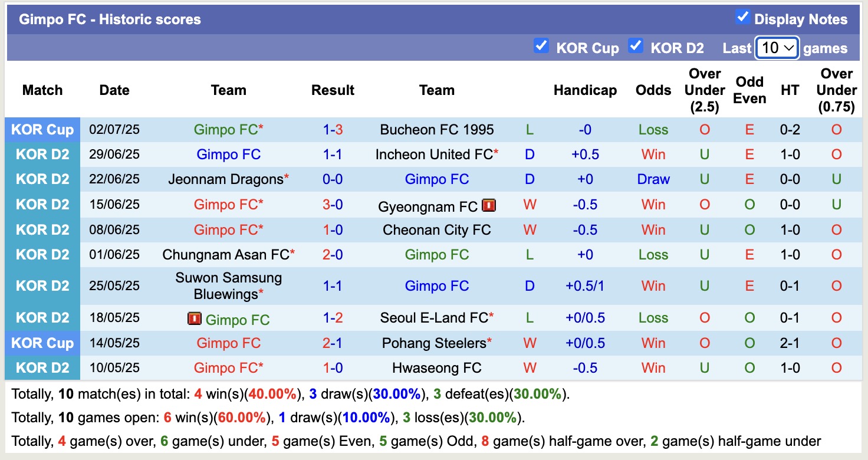
Task: Open Seoul E-Land FC team page
Action: [433, 318]
